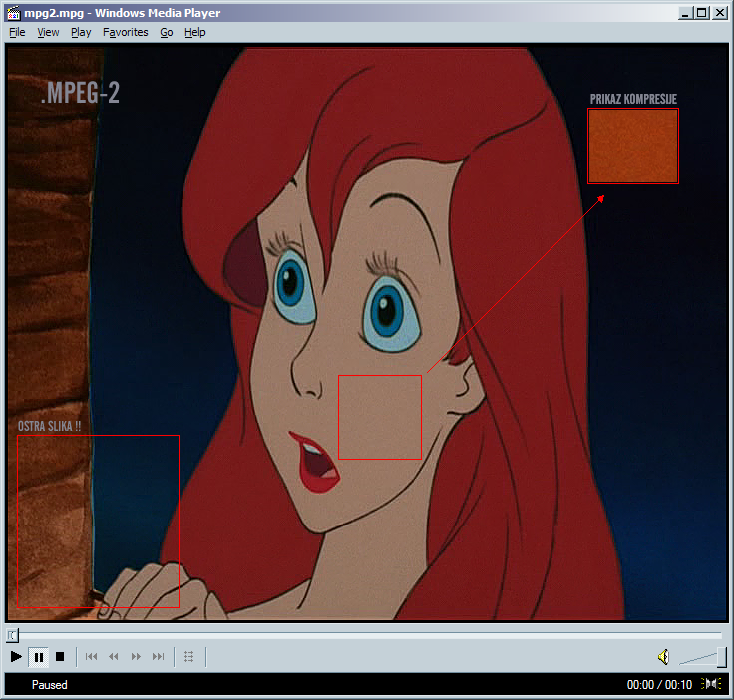The width and height of the screenshot is (734, 700).
Task: Close the Media Player window
Action: [x=719, y=13]
